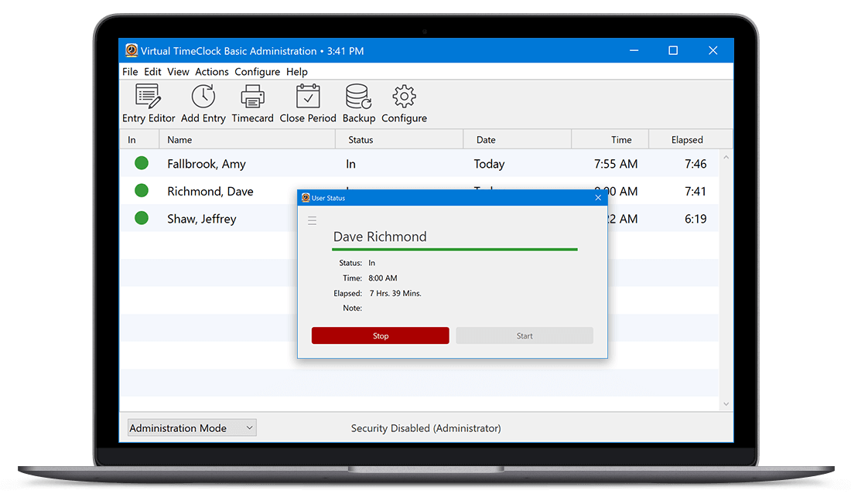851x504 pixels.
Task: Open the Configure menu in menu bar
Action: (x=258, y=72)
